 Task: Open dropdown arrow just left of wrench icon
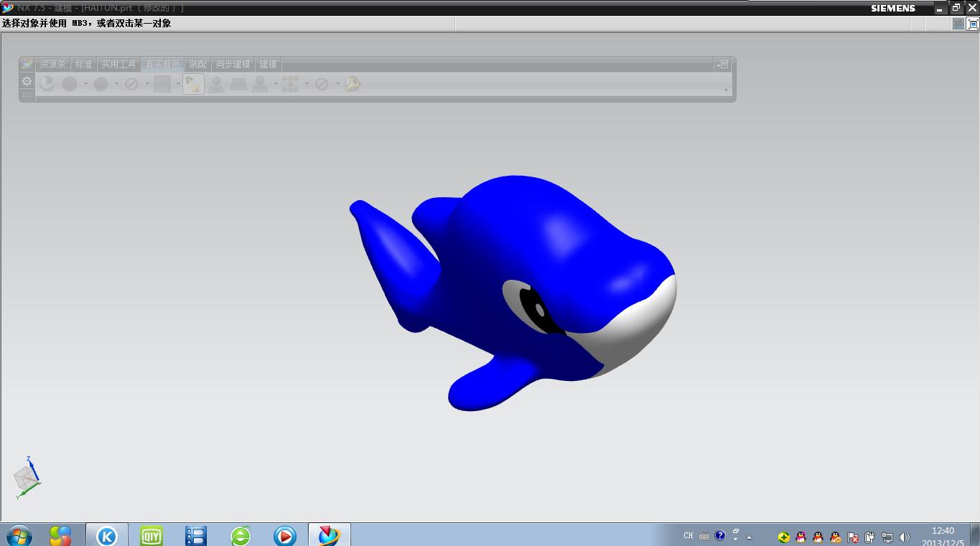click(x=337, y=84)
